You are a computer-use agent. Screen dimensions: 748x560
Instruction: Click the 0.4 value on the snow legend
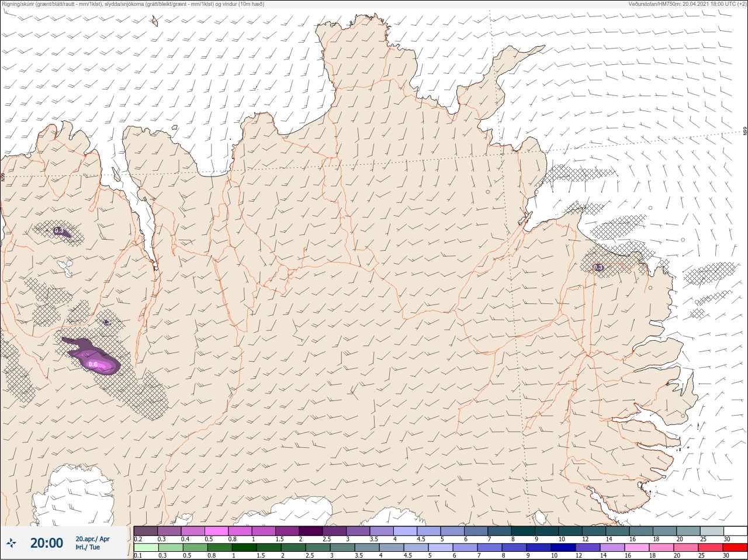point(185,539)
